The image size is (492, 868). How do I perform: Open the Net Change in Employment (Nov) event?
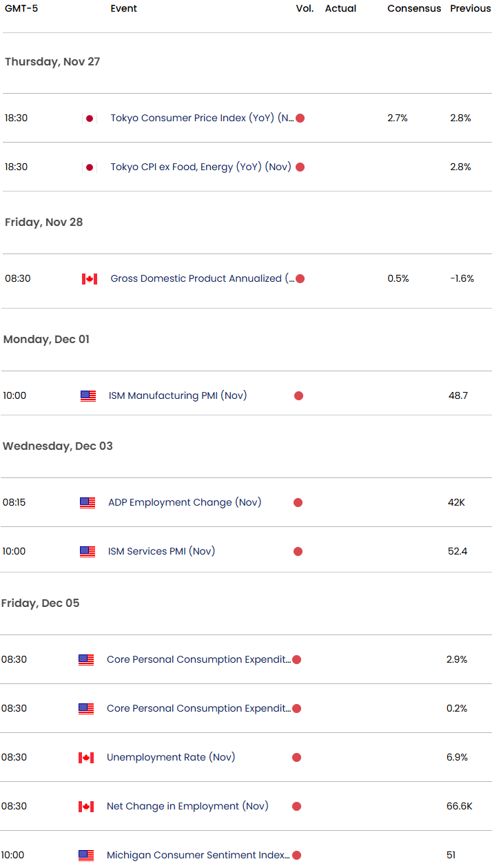click(187, 807)
